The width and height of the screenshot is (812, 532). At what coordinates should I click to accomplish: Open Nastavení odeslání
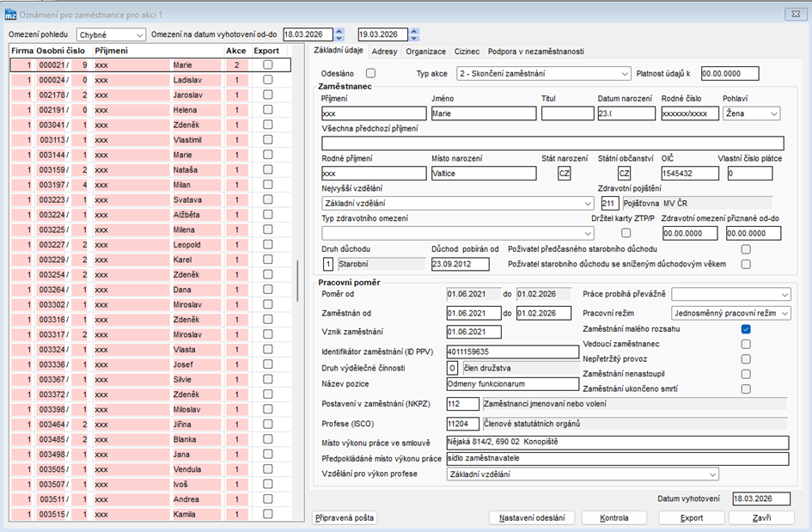532,518
